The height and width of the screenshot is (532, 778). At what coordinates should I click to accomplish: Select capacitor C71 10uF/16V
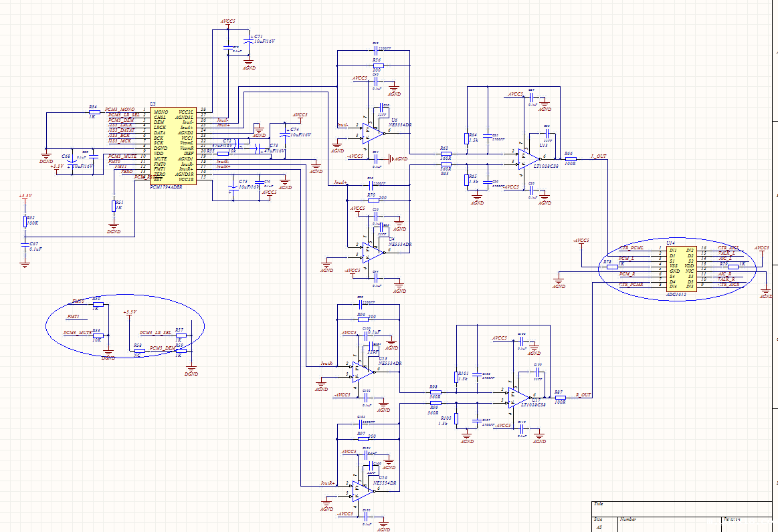pyautogui.click(x=248, y=41)
